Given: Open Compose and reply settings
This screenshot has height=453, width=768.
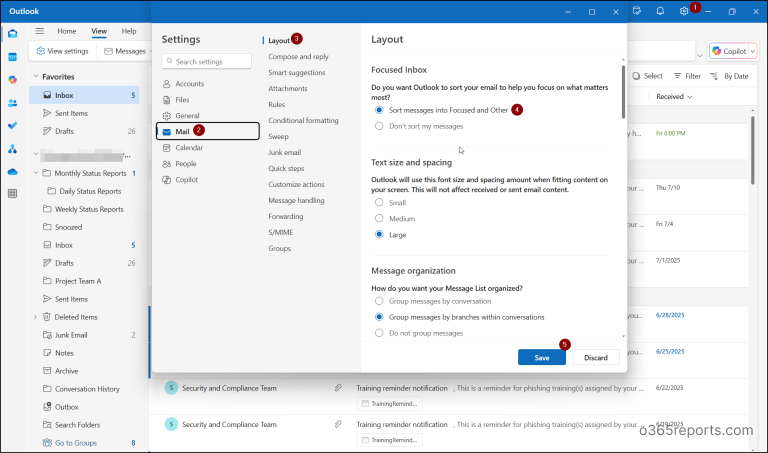Looking at the screenshot, I should click(x=298, y=56).
